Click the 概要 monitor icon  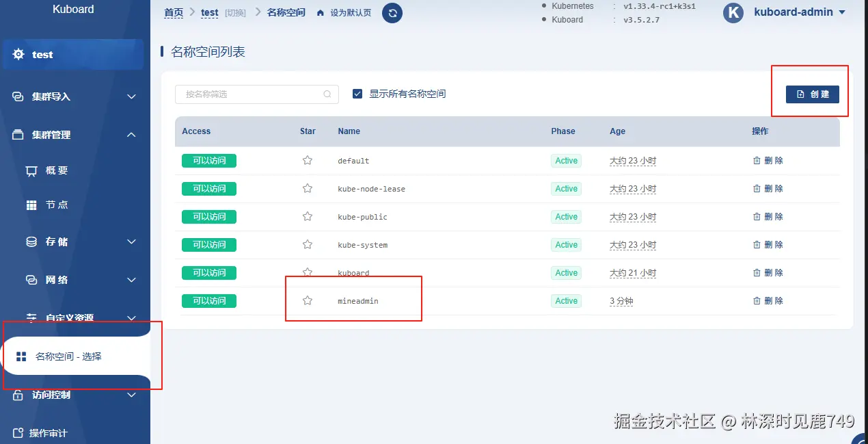[x=31, y=170]
